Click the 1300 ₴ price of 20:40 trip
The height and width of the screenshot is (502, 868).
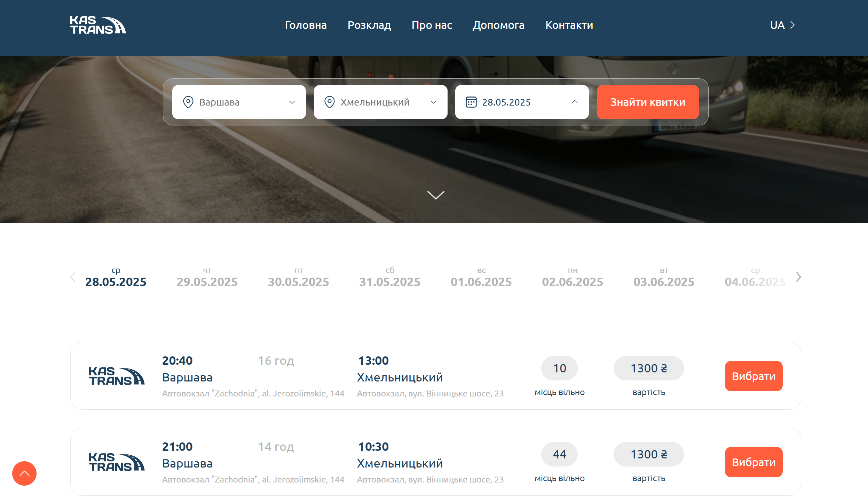click(649, 368)
